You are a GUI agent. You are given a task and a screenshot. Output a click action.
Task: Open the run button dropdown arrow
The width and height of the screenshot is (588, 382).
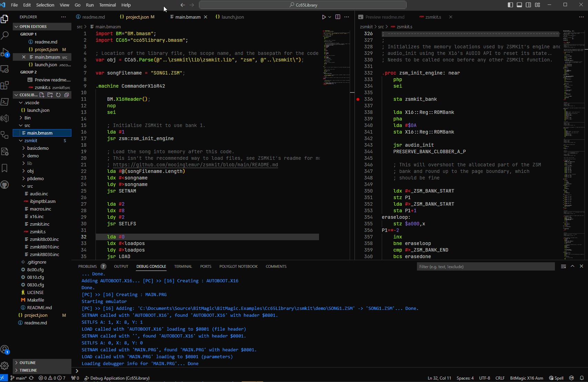pyautogui.click(x=330, y=17)
